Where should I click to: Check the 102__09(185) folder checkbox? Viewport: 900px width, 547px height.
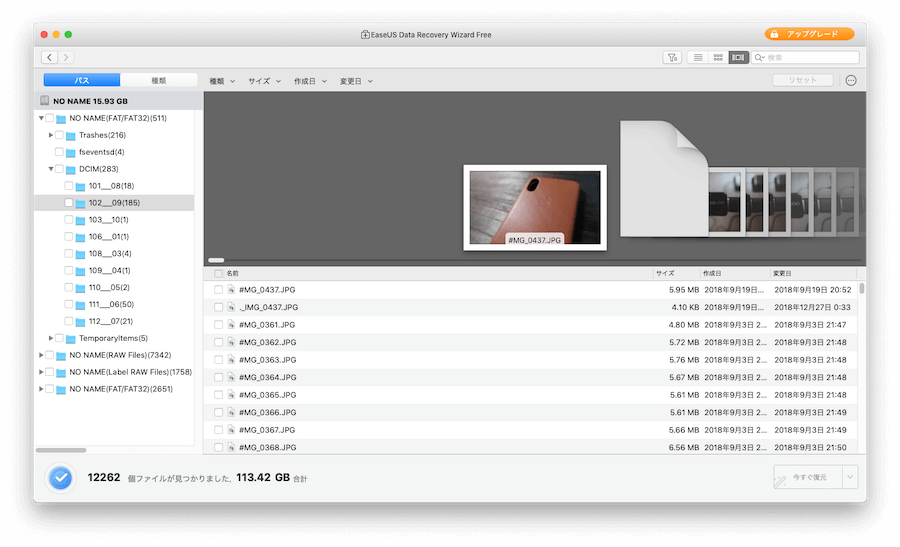tap(69, 203)
